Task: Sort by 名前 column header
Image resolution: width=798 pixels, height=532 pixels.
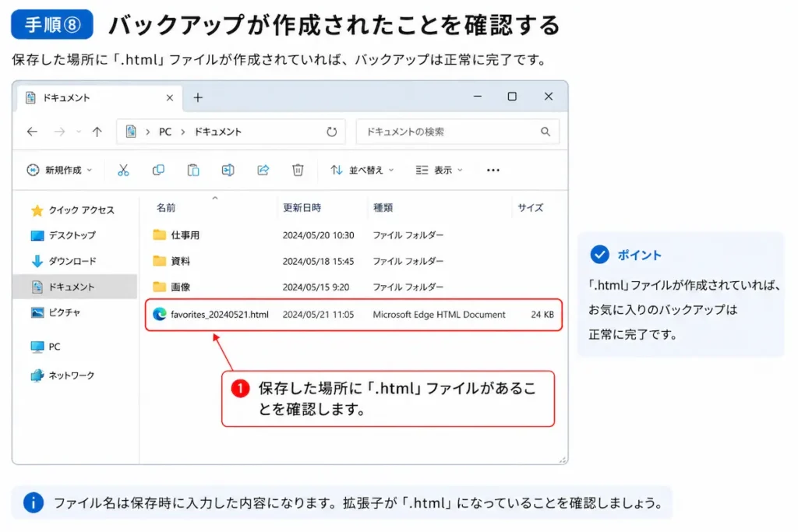Action: (x=166, y=207)
